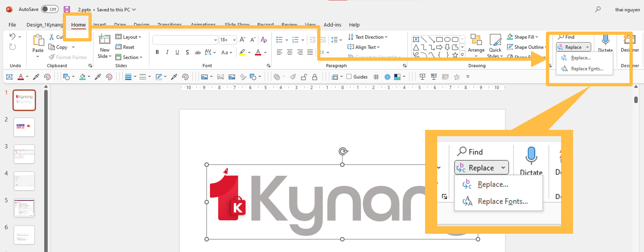644x252 pixels.
Task: Expand the shapes gallery More arrow
Action: coord(463,55)
